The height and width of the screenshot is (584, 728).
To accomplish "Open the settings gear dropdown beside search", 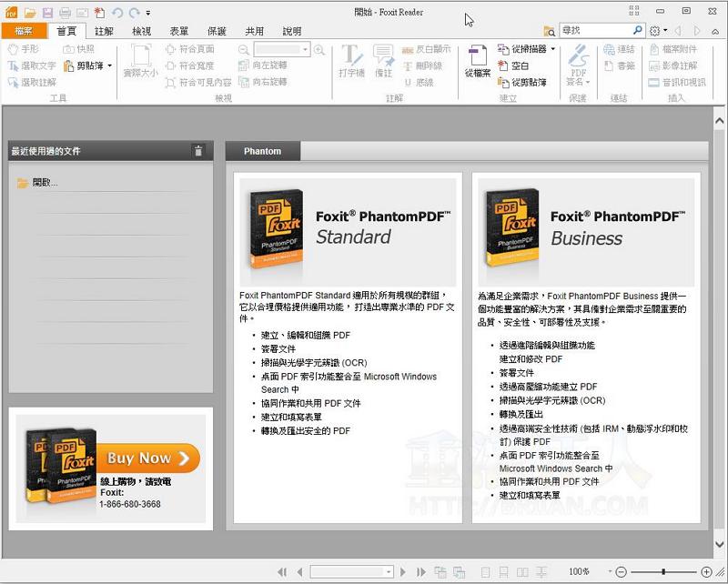I will [658, 31].
